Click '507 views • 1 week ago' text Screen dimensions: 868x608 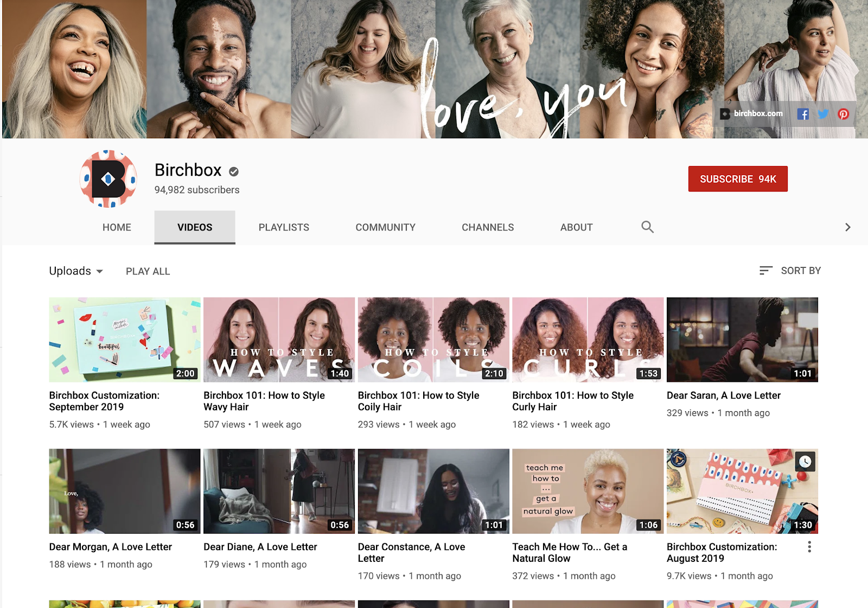click(x=252, y=424)
